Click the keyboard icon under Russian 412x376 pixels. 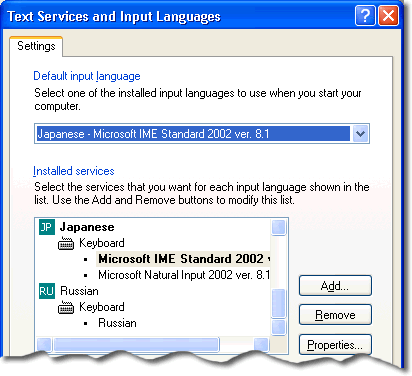click(66, 307)
